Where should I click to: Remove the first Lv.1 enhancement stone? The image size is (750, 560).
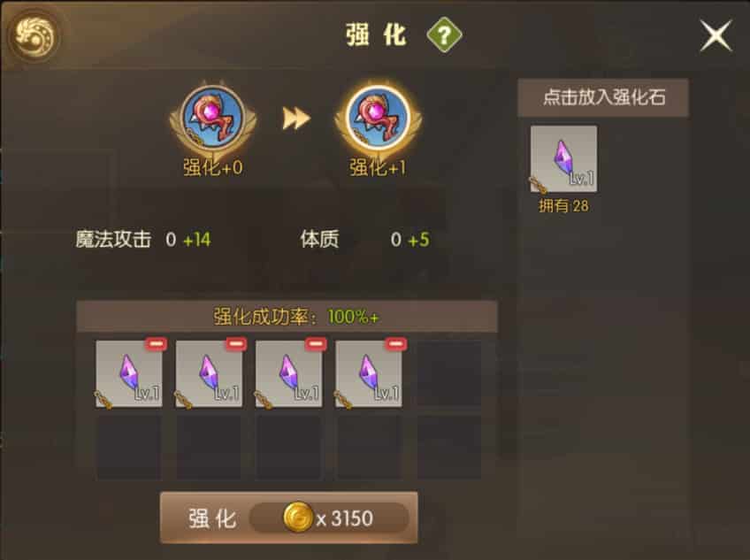coord(157,343)
